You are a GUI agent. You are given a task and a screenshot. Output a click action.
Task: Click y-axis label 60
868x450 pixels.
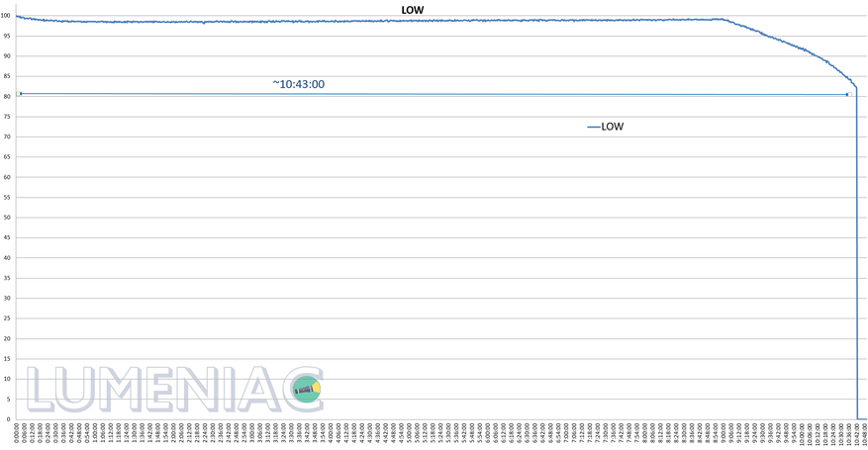click(7, 177)
